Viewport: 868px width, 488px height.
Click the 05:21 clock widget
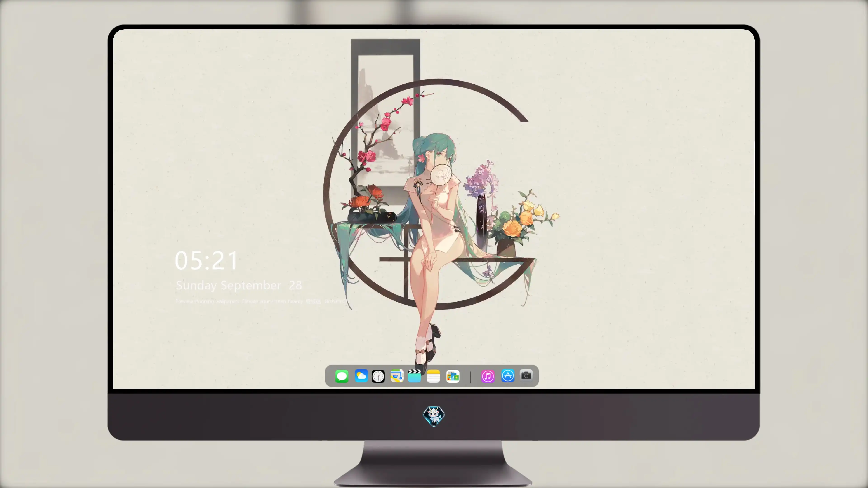point(206,261)
